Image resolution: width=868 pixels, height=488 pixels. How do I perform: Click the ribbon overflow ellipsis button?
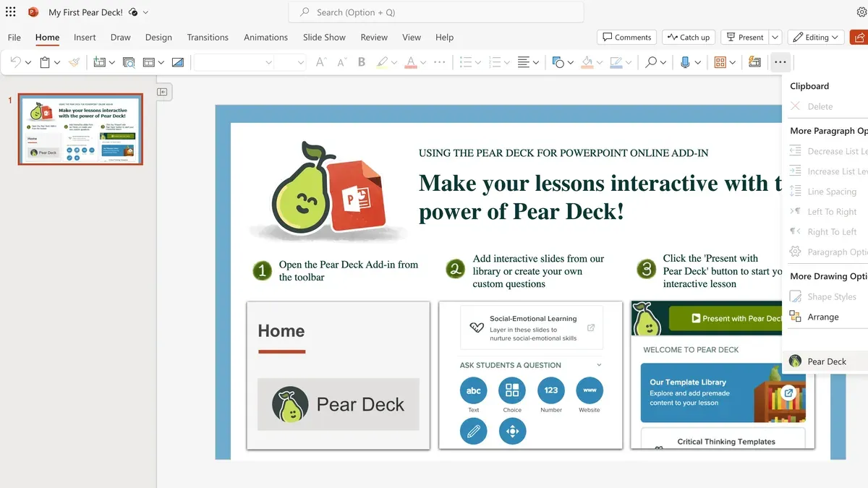click(780, 63)
